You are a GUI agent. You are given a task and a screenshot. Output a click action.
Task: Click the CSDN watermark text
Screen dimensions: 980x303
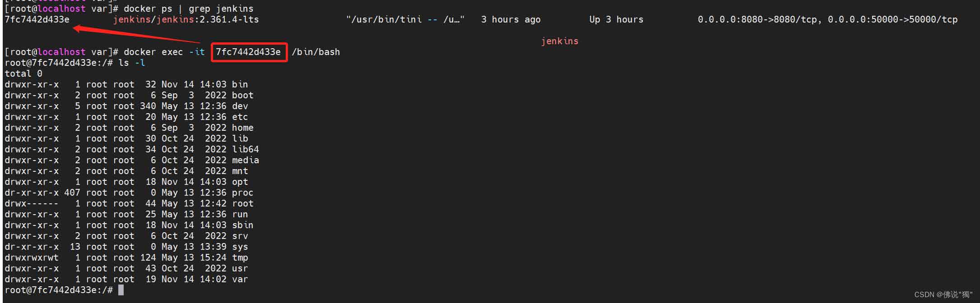[943, 294]
